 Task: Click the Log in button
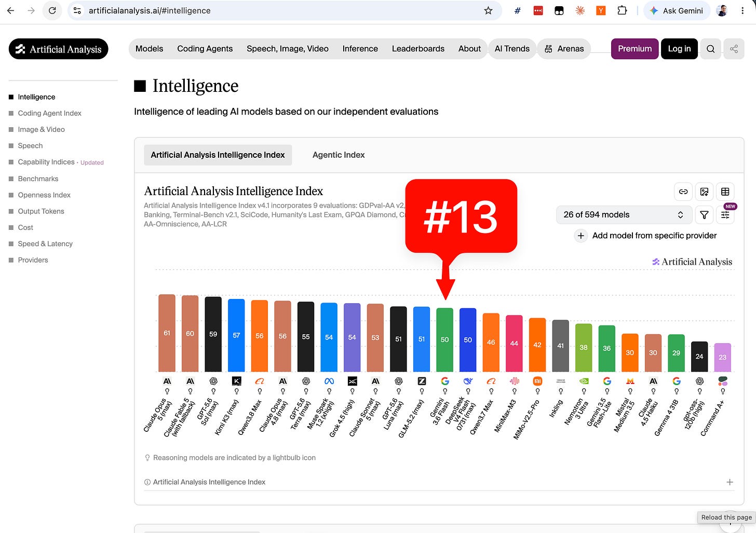[679, 49]
